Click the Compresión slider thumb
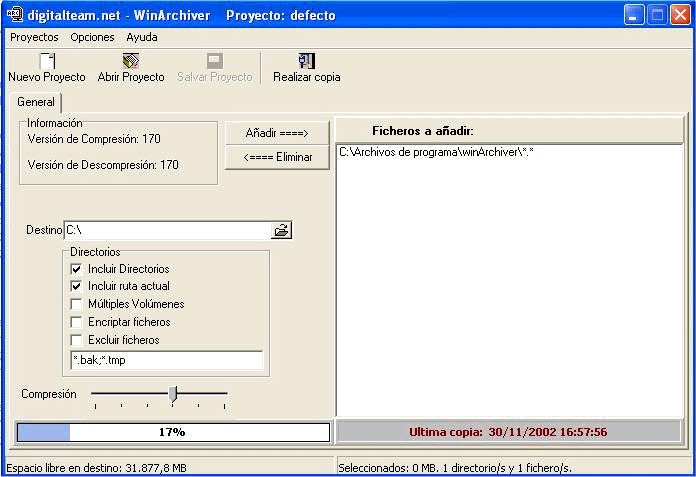 173,394
